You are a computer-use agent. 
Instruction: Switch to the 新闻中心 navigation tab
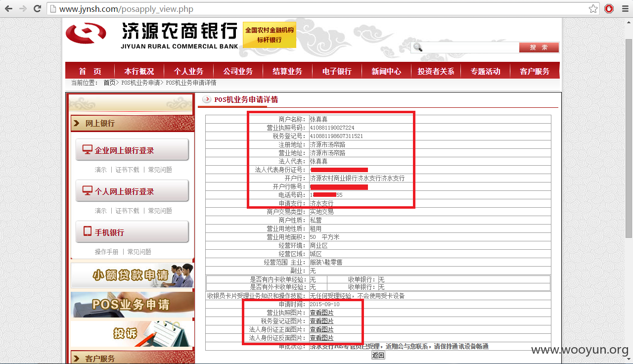tap(386, 71)
